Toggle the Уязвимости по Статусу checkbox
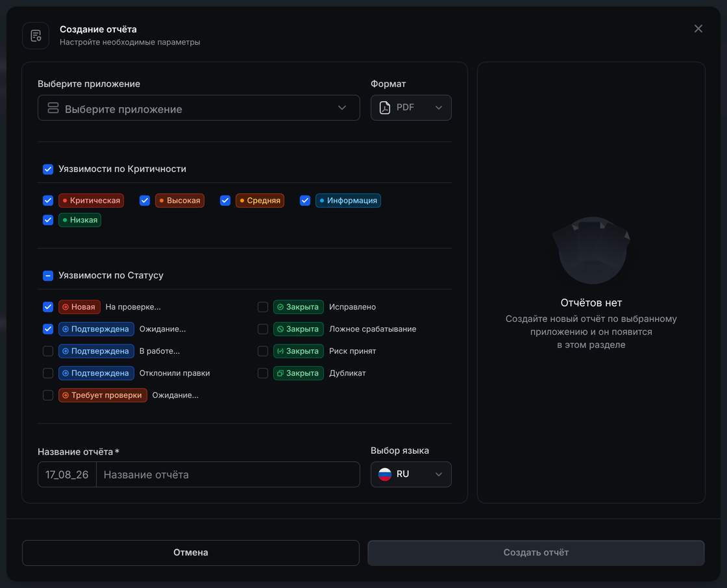Image resolution: width=727 pixels, height=588 pixels. [x=48, y=275]
